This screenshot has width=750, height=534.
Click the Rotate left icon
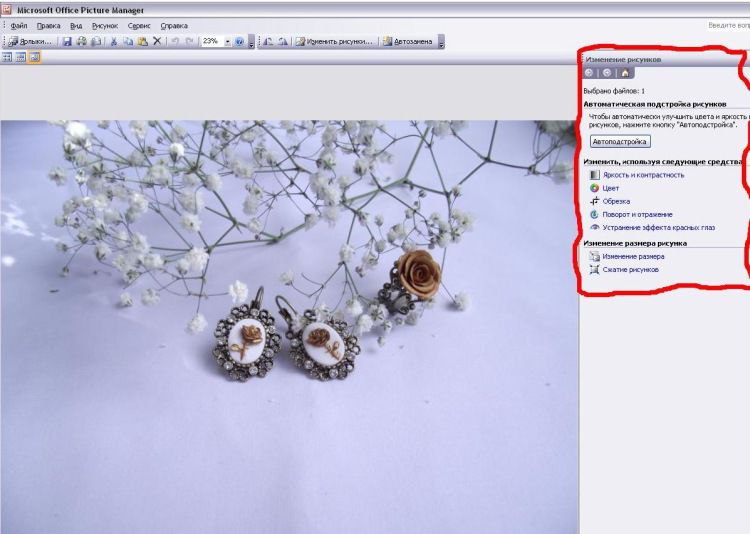pyautogui.click(x=268, y=42)
